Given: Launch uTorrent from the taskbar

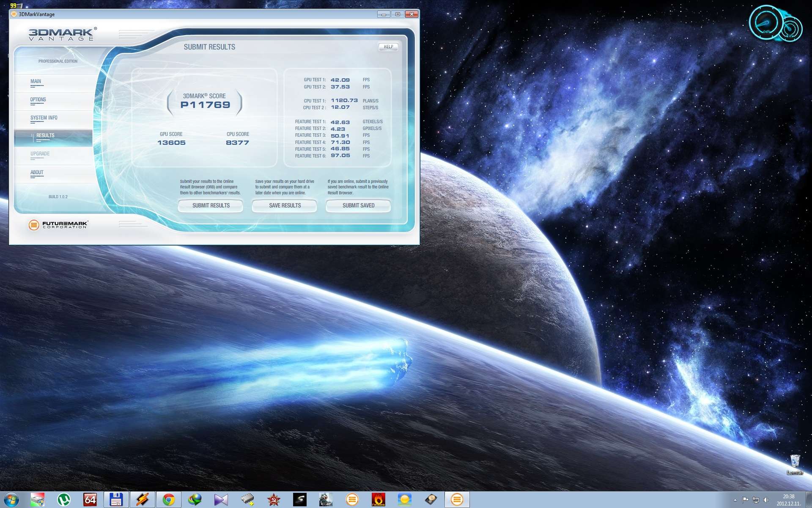Looking at the screenshot, I should pyautogui.click(x=64, y=500).
